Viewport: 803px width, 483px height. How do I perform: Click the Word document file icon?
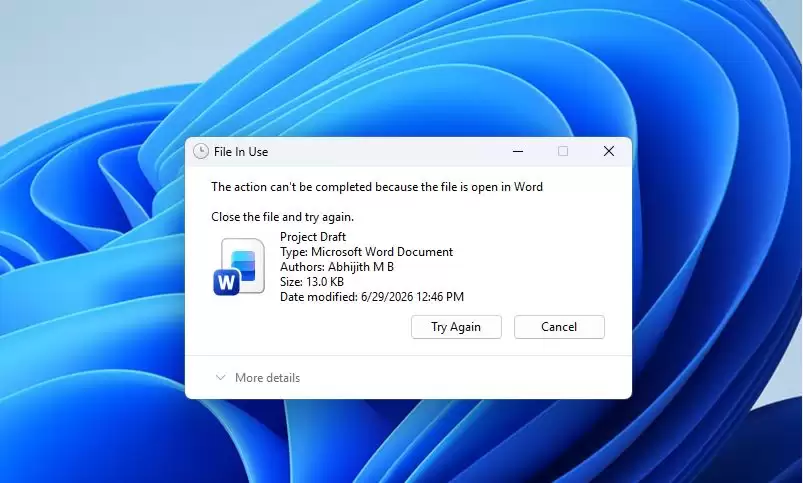pyautogui.click(x=239, y=267)
